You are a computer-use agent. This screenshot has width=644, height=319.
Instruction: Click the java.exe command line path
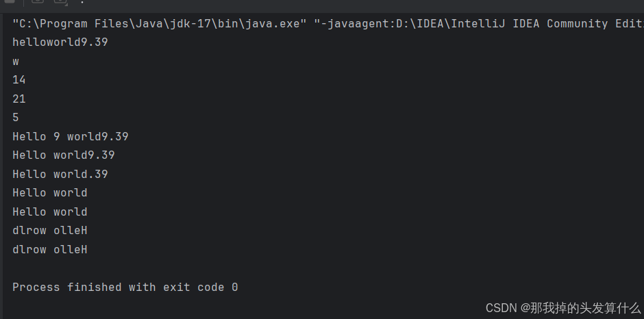pyautogui.click(x=160, y=24)
